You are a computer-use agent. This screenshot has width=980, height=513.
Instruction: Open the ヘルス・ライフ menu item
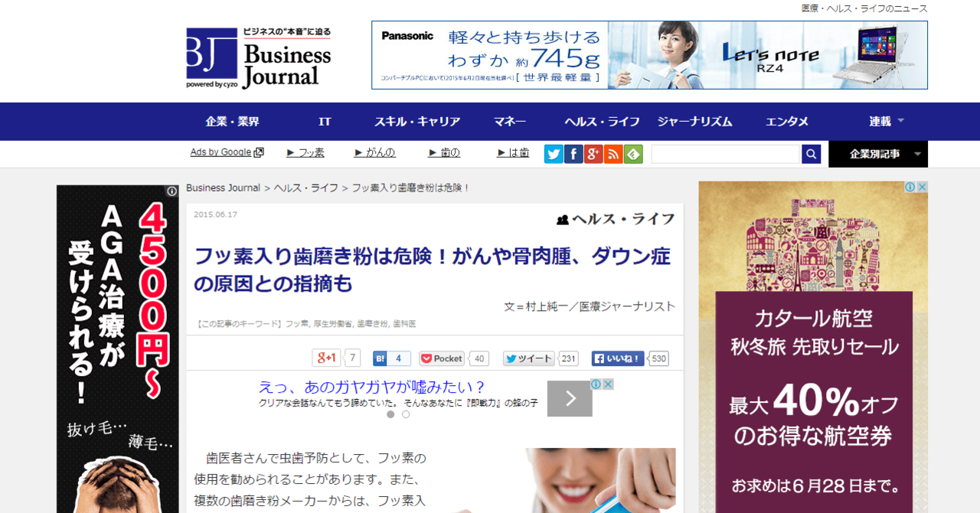coord(603,122)
